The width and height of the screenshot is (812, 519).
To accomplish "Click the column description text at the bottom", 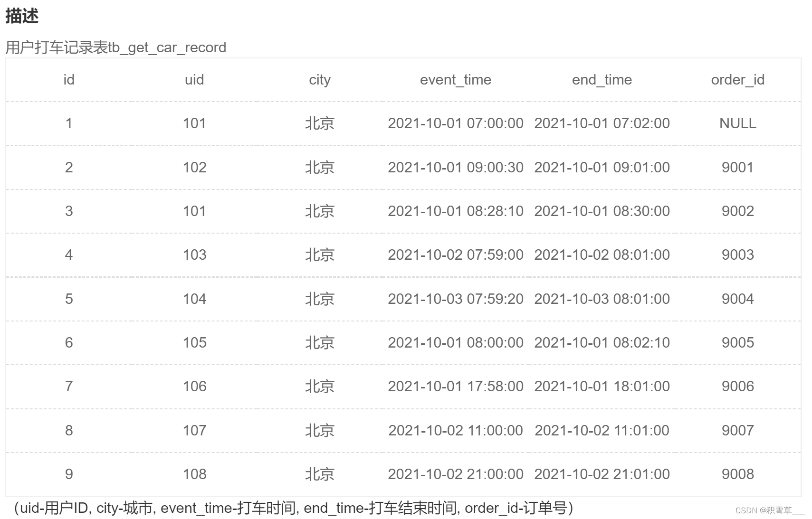I will [x=294, y=508].
